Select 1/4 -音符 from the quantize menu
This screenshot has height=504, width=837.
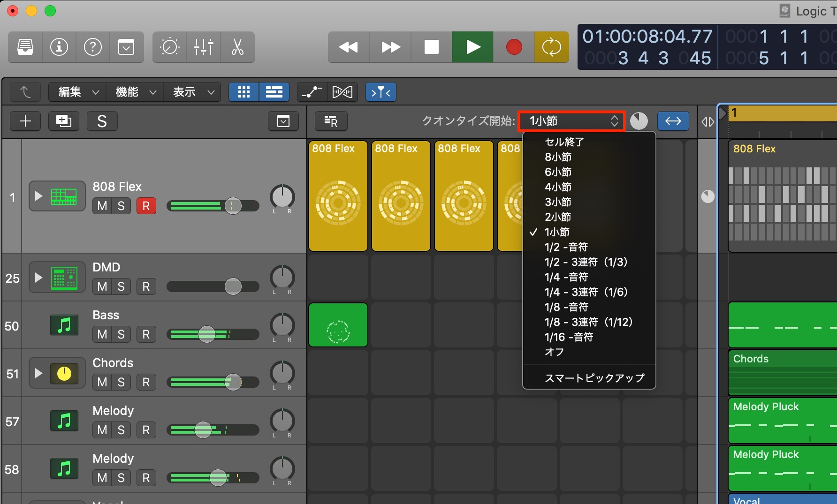(x=589, y=277)
